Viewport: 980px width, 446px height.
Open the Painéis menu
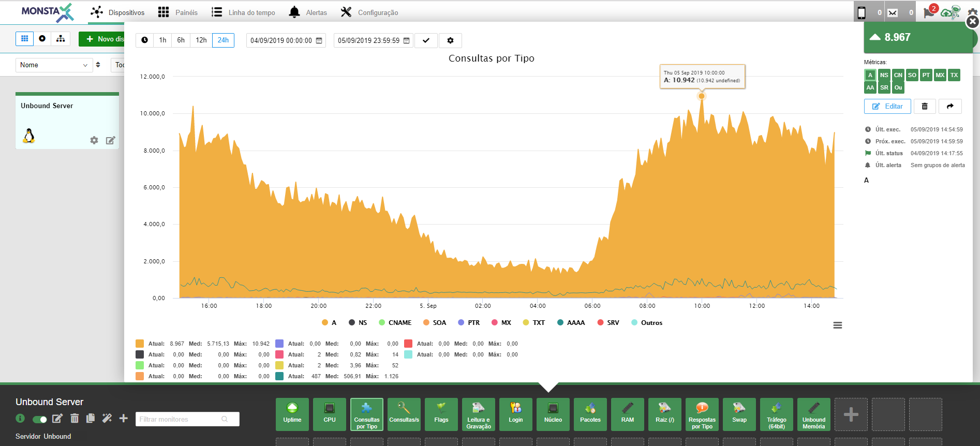tap(178, 12)
